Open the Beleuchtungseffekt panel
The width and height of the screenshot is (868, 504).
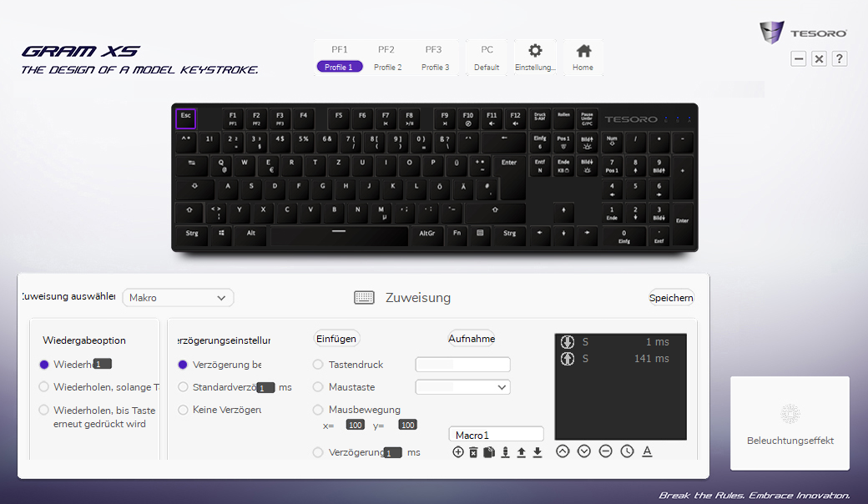[790, 423]
